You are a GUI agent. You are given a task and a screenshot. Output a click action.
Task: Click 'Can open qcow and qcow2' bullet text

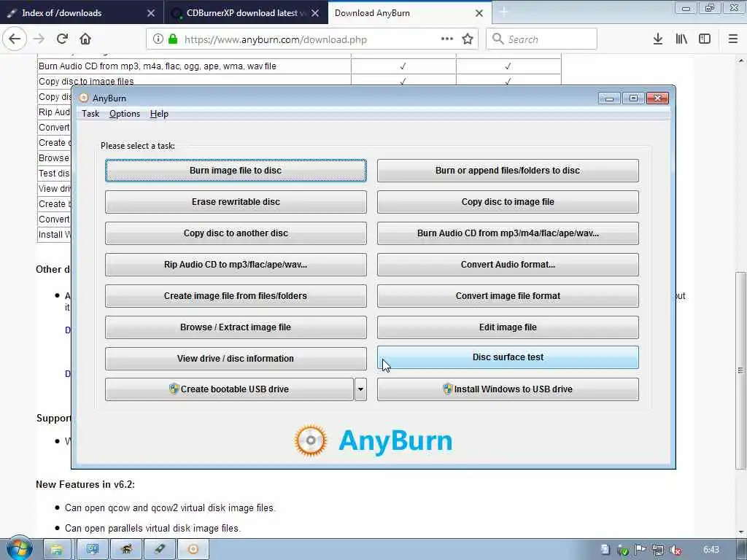(x=170, y=508)
